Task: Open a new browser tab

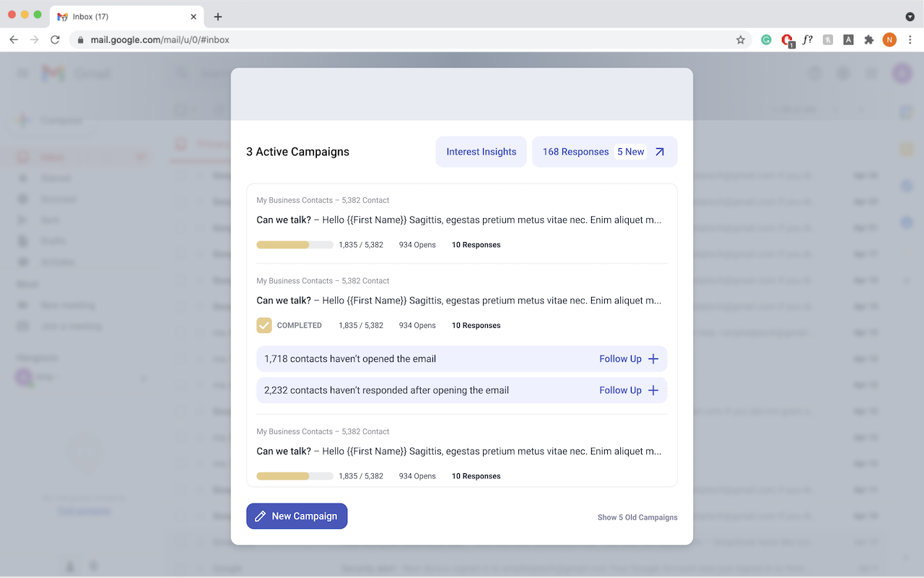Action: pos(218,17)
